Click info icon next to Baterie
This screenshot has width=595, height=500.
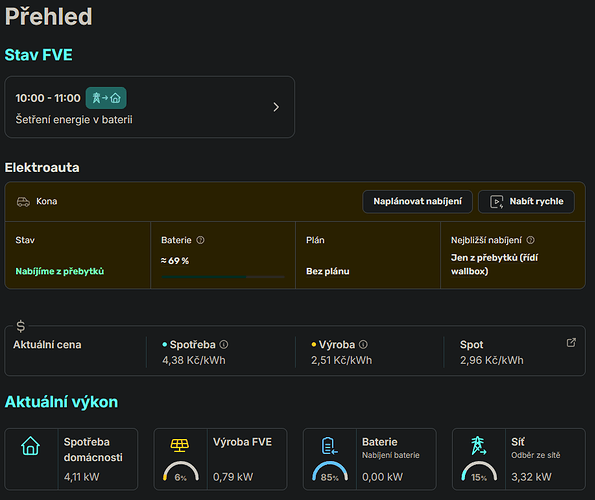point(200,240)
